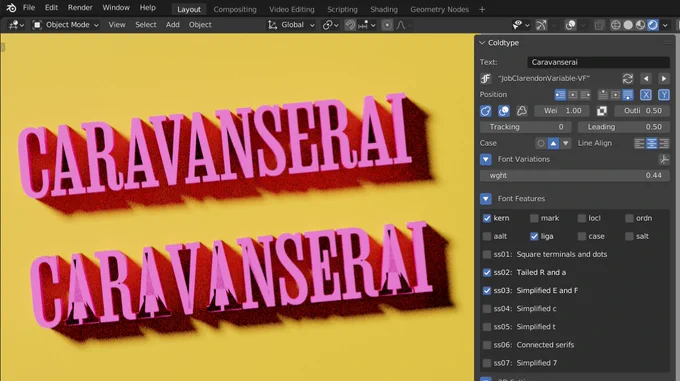
Task: Enable ss01 Square terminals and dots
Action: (487, 254)
